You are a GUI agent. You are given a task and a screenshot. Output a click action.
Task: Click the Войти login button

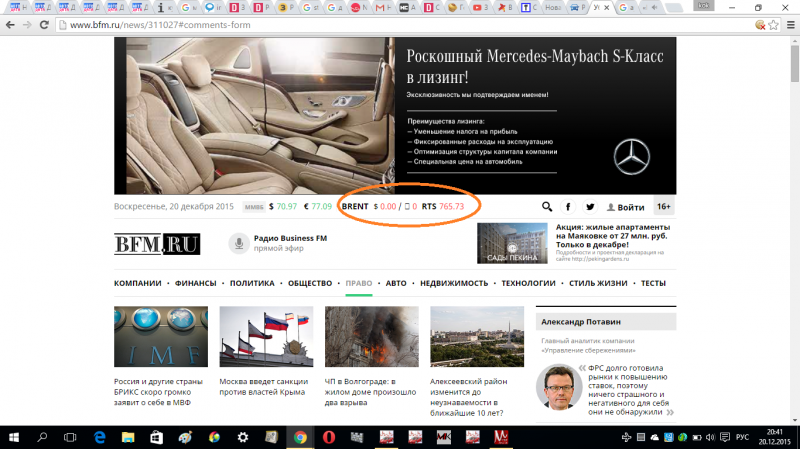tap(625, 207)
